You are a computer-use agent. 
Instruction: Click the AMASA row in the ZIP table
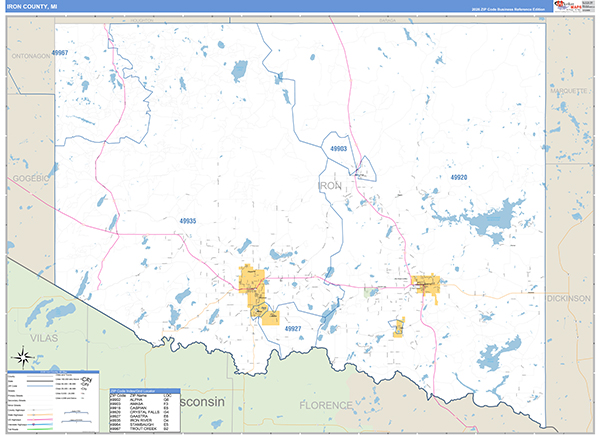pyautogui.click(x=145, y=404)
